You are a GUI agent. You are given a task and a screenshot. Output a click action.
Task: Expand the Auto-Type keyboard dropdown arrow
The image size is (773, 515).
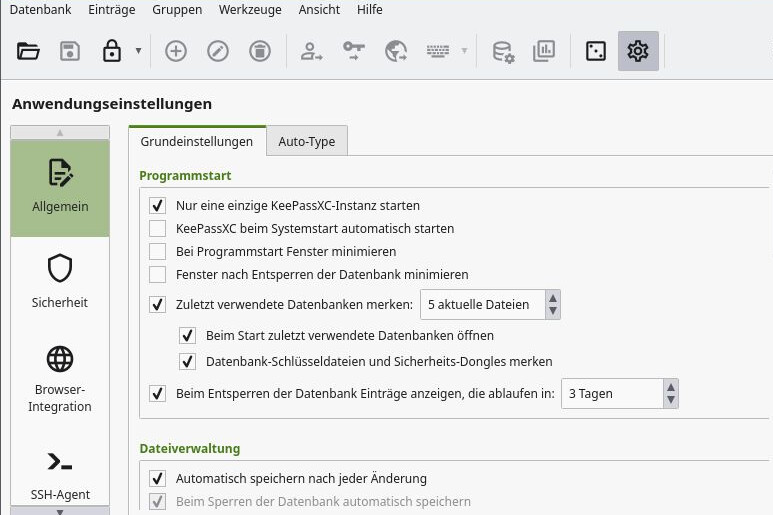[464, 51]
